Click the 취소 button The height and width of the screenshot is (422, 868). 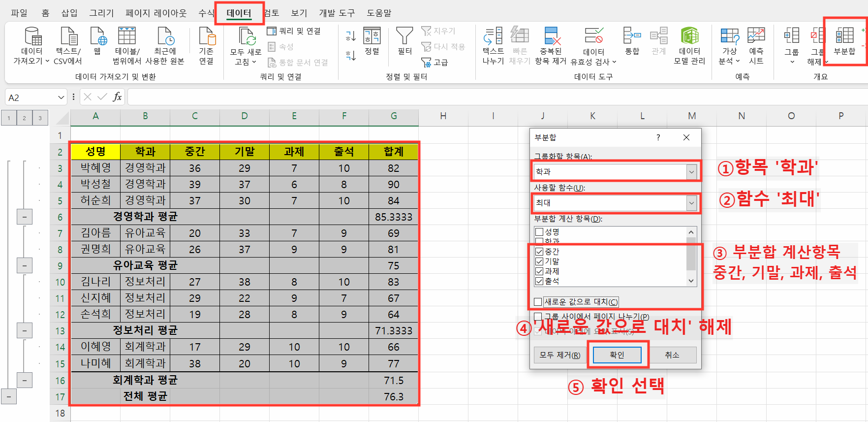pos(672,355)
